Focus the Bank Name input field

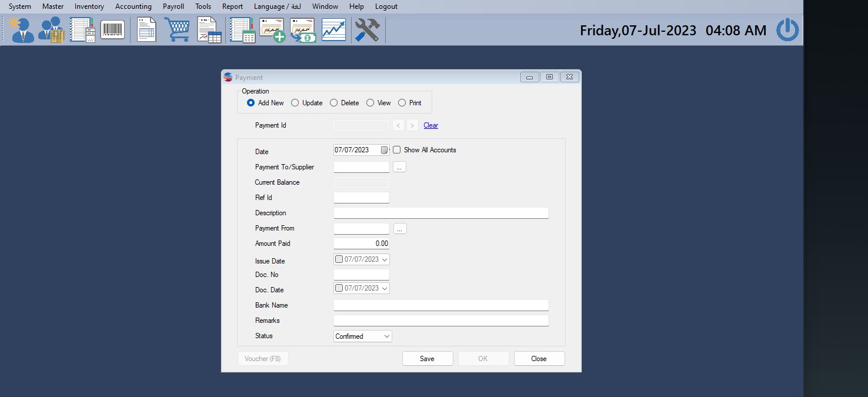pos(441,305)
